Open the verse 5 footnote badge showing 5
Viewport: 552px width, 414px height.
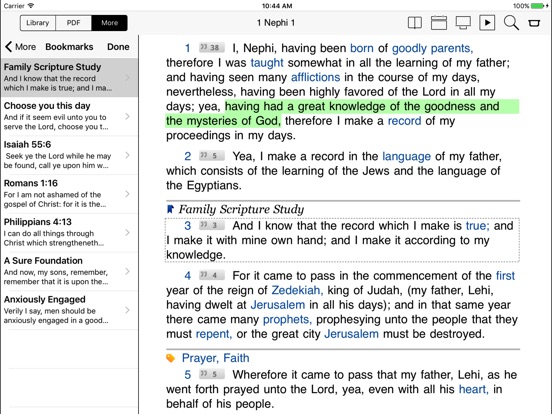212,374
